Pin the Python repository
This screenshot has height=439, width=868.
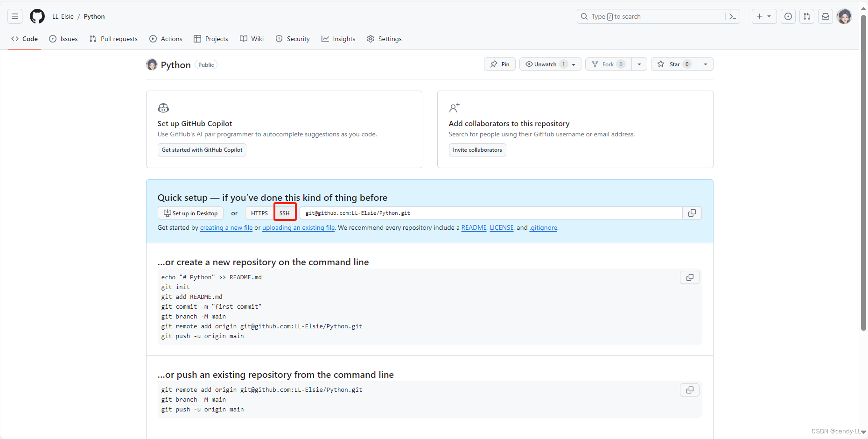500,64
